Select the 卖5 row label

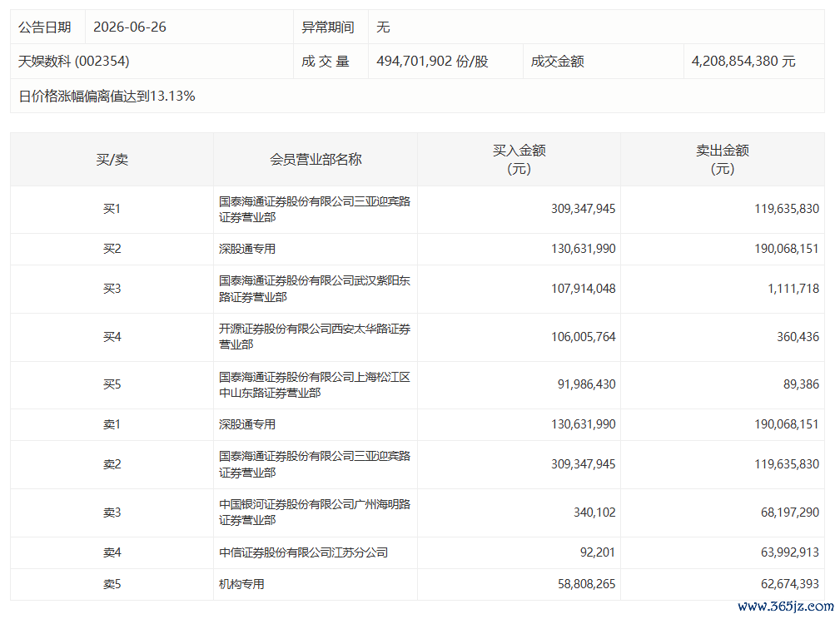tap(112, 584)
